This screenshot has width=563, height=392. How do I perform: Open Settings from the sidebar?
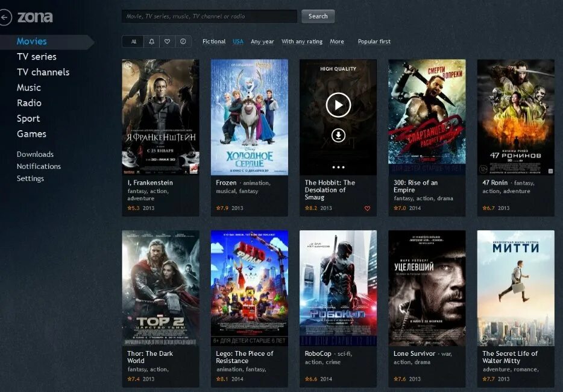click(30, 179)
